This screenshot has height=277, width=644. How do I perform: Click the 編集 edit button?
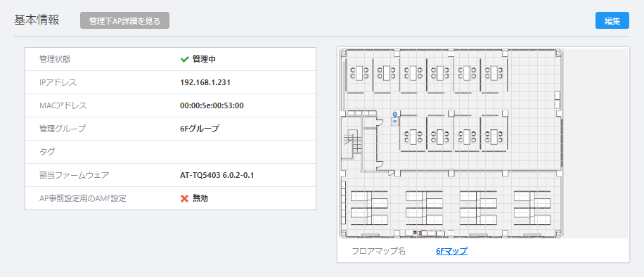[612, 20]
